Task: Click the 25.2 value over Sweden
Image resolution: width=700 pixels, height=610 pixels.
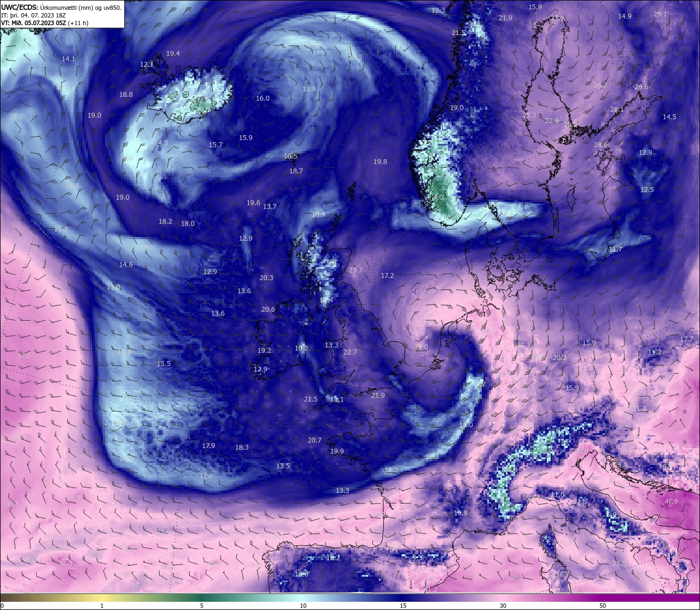Action: click(x=529, y=115)
